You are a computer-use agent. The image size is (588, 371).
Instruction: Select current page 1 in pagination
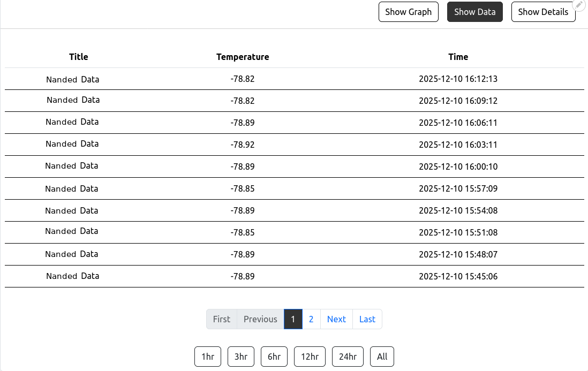tap(293, 319)
